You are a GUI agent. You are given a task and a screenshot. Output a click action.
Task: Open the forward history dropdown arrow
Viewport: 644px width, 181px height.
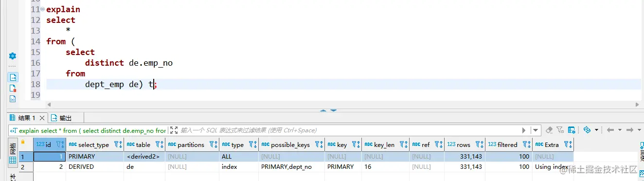pyautogui.click(x=639, y=130)
